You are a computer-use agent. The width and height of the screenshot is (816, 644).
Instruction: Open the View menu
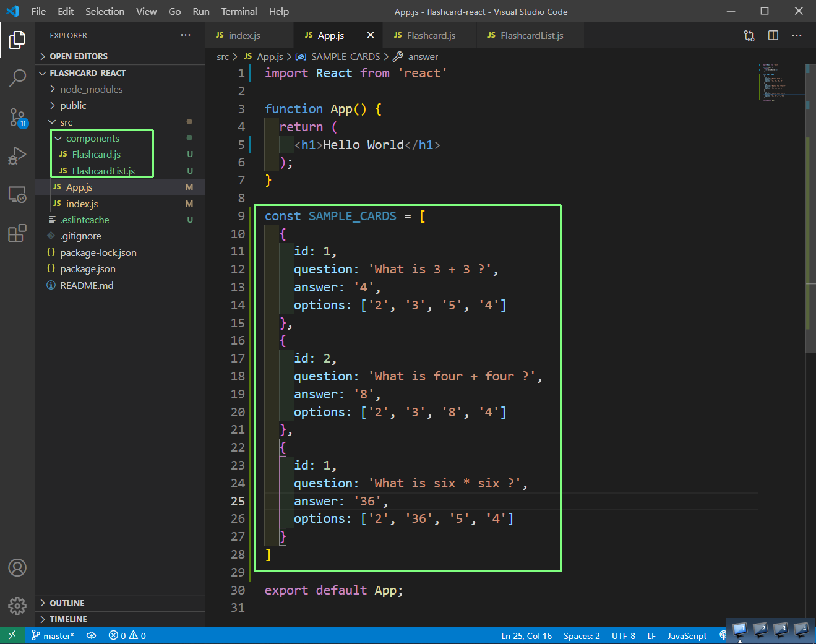point(147,11)
